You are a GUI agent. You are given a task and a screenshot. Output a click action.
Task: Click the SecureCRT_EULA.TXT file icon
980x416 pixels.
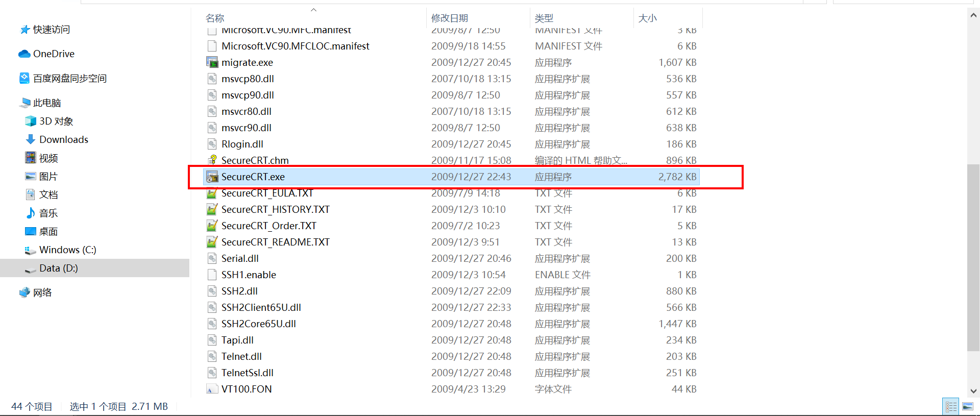(x=212, y=193)
